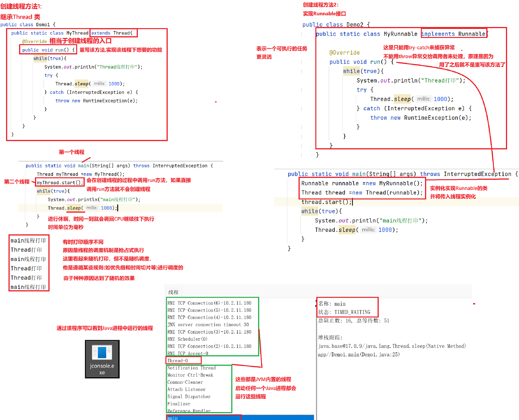Select the Finalizer thread

179,404
